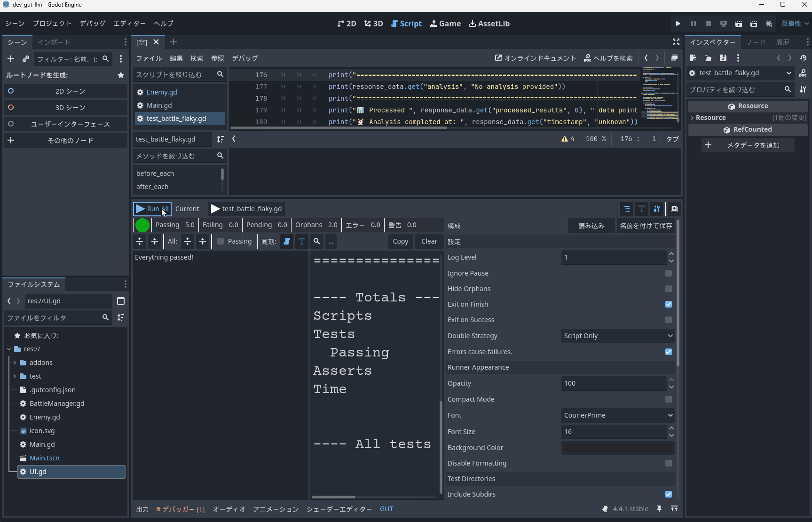Expand the test folder
The image size is (812, 522).
15,376
